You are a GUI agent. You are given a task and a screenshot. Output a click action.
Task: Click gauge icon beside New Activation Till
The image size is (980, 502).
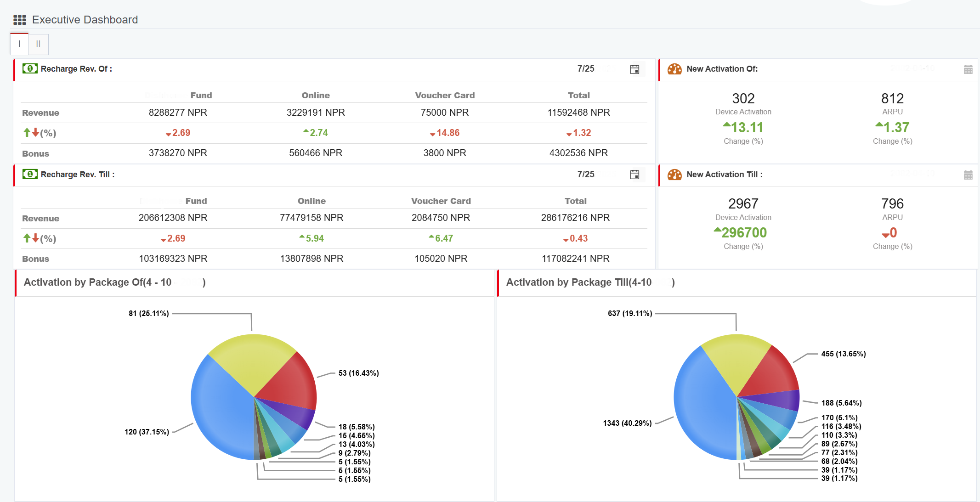(x=674, y=175)
